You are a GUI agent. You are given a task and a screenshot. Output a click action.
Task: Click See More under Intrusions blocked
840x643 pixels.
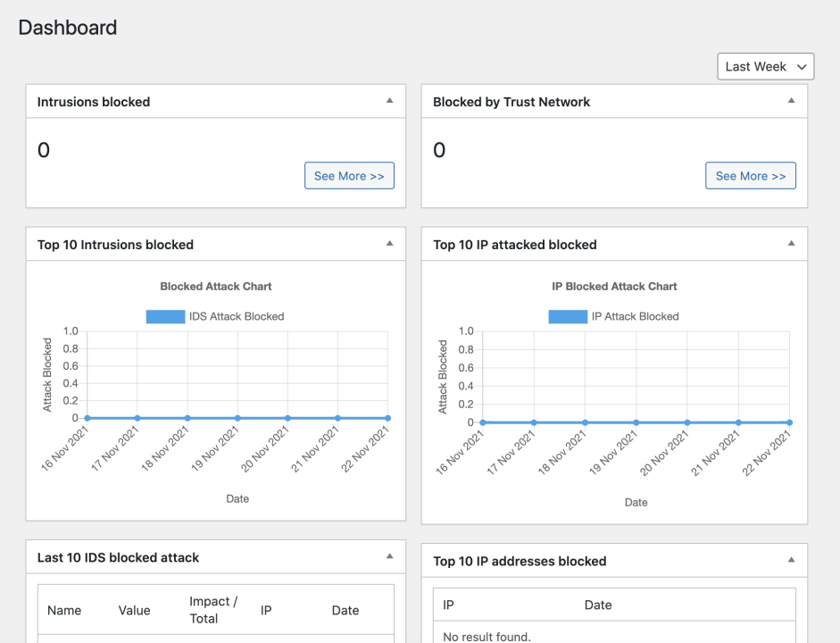pos(349,176)
